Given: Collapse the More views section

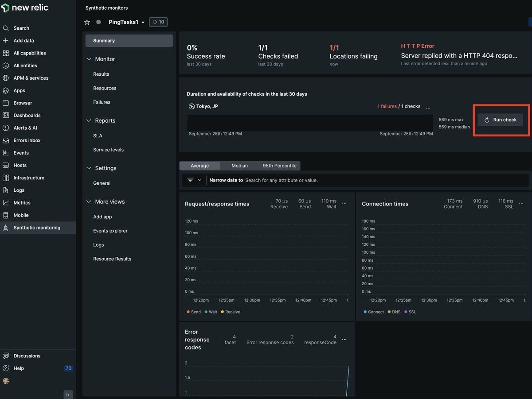Looking at the screenshot, I should tap(89, 201).
